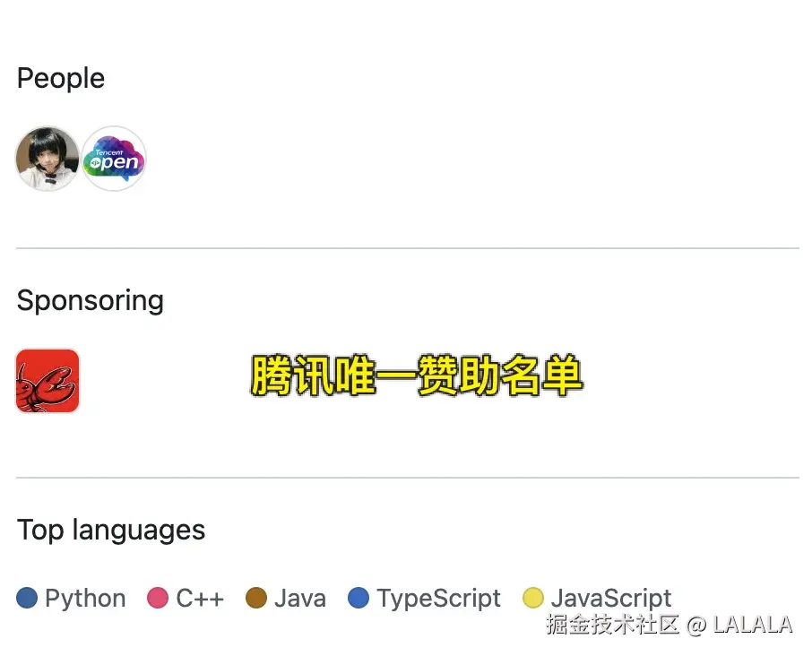Click the brown Java language dot

pos(256,598)
